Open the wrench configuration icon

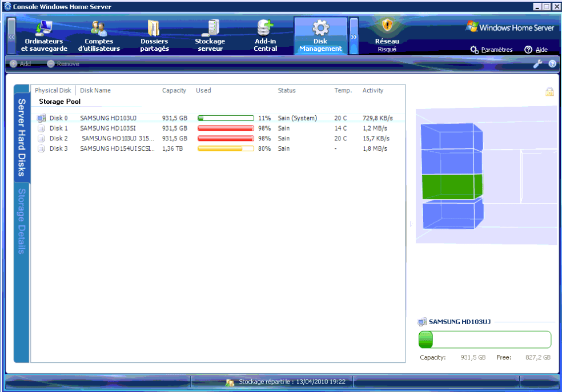tap(537, 64)
